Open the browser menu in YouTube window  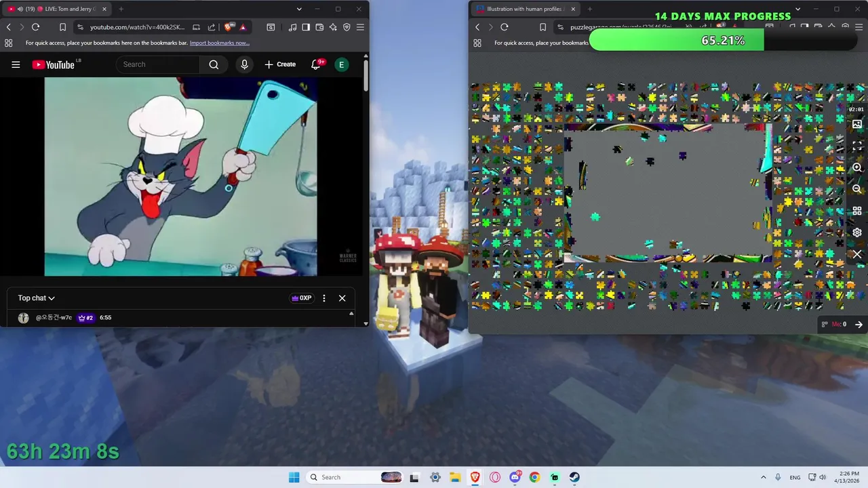point(360,27)
